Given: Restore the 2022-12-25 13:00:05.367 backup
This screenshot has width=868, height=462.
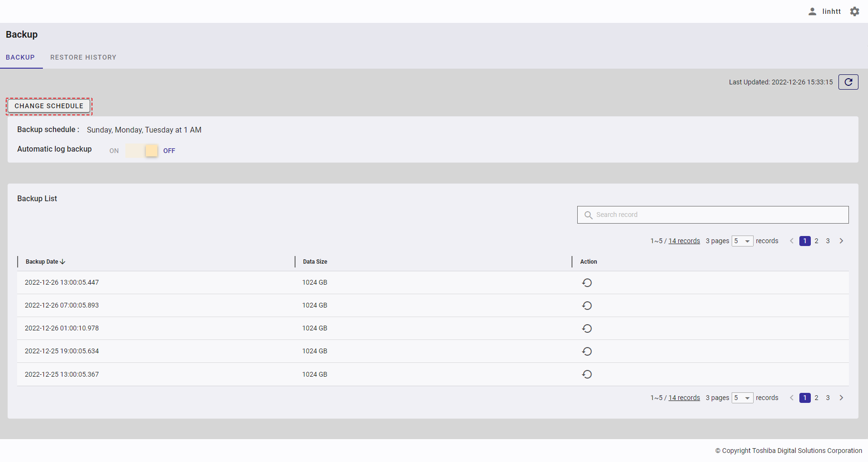Looking at the screenshot, I should [x=587, y=374].
